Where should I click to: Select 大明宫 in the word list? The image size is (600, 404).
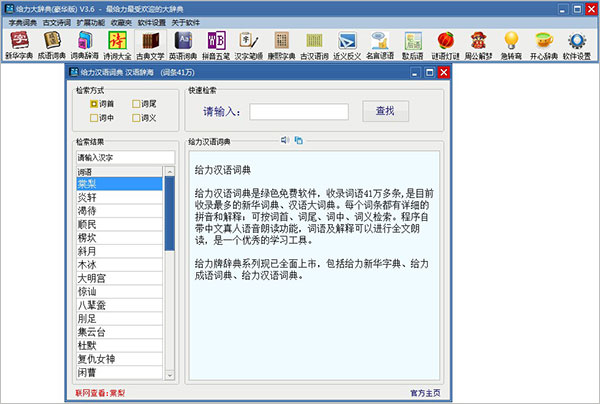[119, 278]
